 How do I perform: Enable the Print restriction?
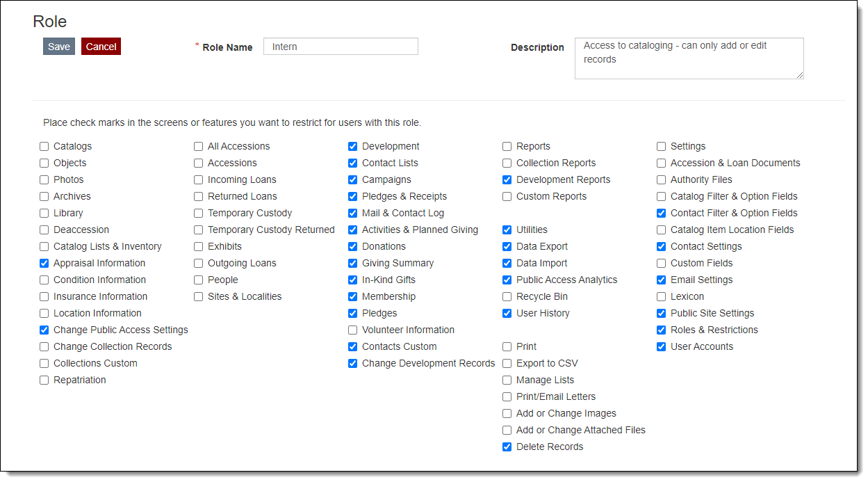click(x=507, y=346)
